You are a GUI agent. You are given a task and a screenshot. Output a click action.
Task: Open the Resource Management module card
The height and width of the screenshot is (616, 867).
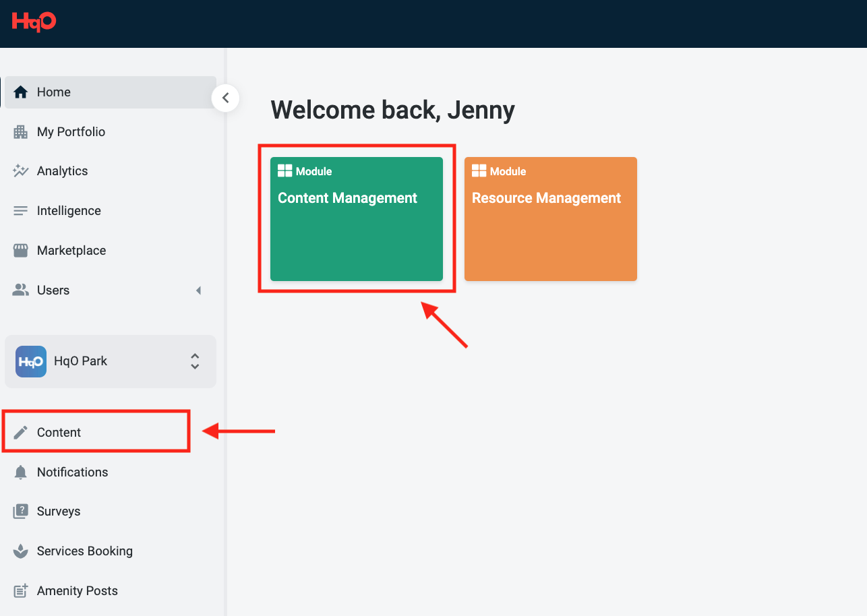pos(550,219)
